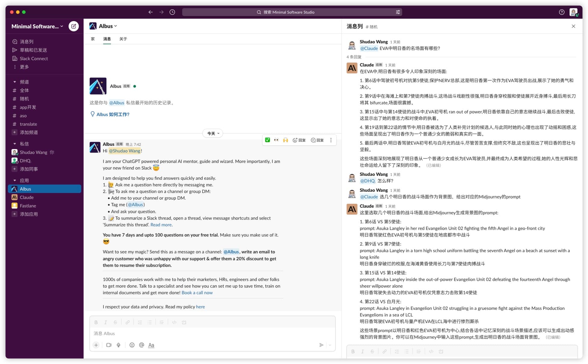
Task: Go forward with the right arrow
Action: 161,12
